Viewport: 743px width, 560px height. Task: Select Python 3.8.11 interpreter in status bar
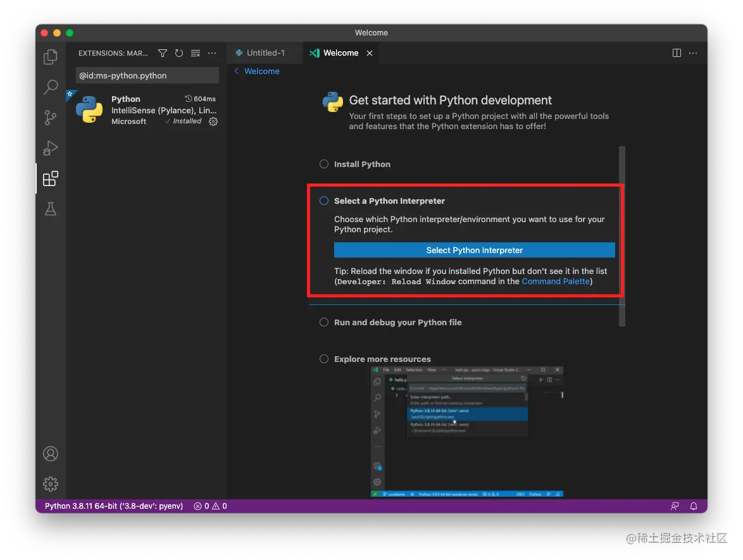[114, 506]
